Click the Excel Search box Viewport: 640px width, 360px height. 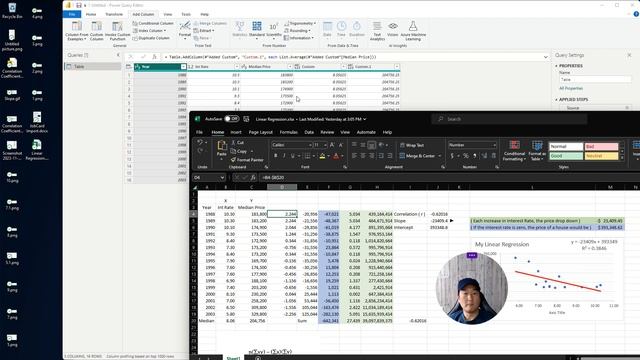tap(509, 119)
